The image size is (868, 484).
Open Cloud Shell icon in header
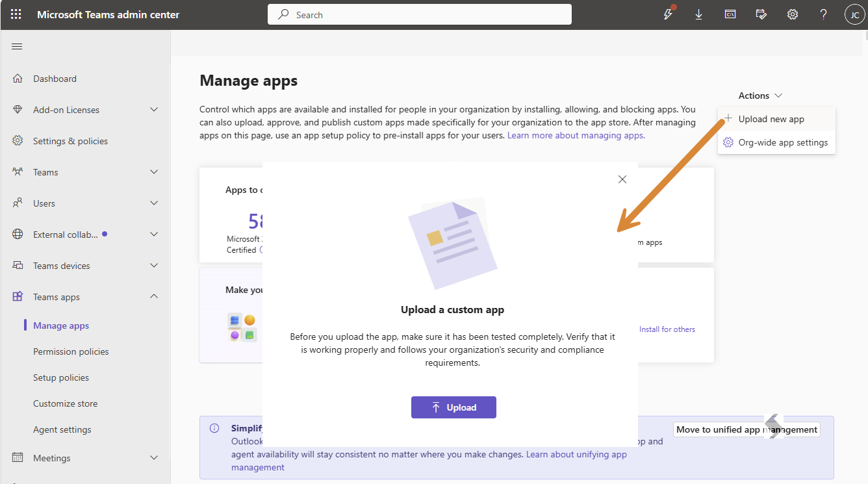coord(730,14)
